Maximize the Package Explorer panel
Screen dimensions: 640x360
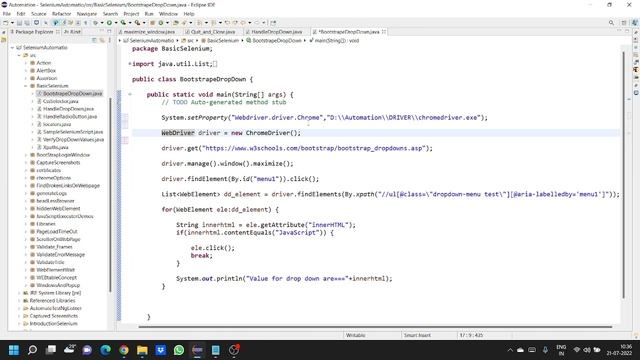tap(109, 31)
